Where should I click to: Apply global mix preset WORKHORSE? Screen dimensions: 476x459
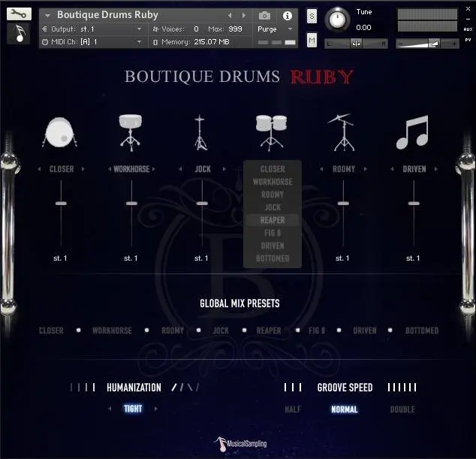click(x=112, y=331)
